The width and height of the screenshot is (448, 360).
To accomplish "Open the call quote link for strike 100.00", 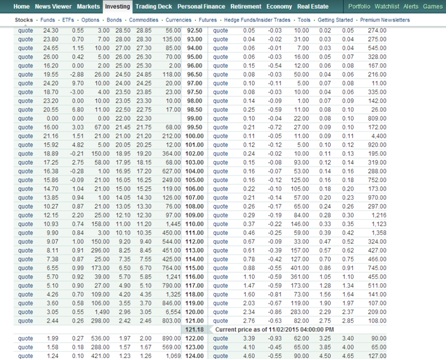I will [x=25, y=136].
